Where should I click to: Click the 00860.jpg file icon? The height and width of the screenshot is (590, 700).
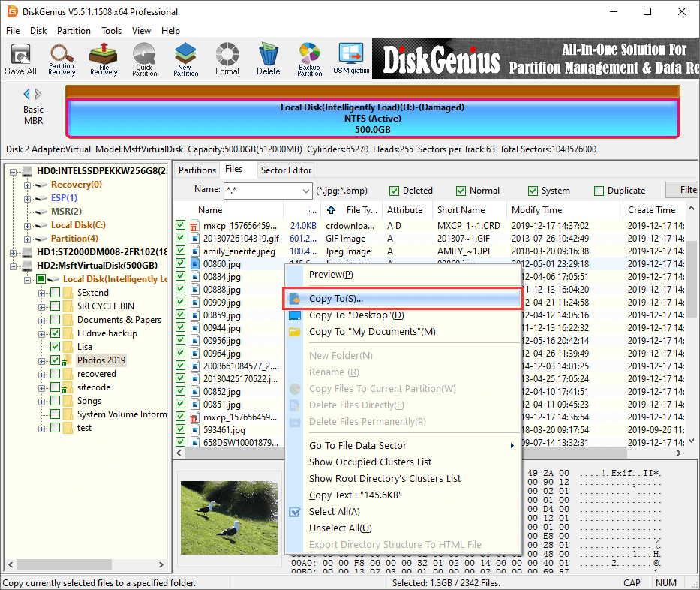[195, 264]
